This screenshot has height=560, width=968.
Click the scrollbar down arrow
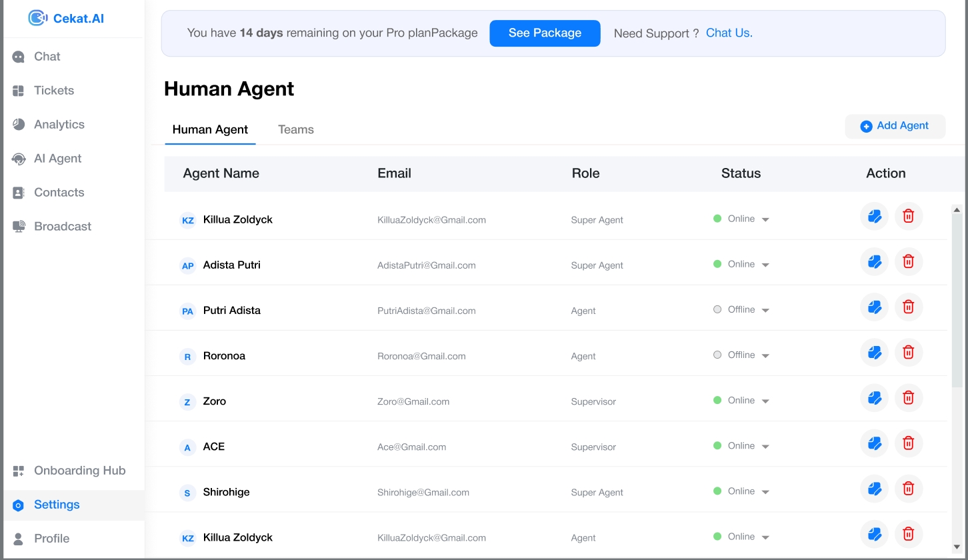(957, 547)
